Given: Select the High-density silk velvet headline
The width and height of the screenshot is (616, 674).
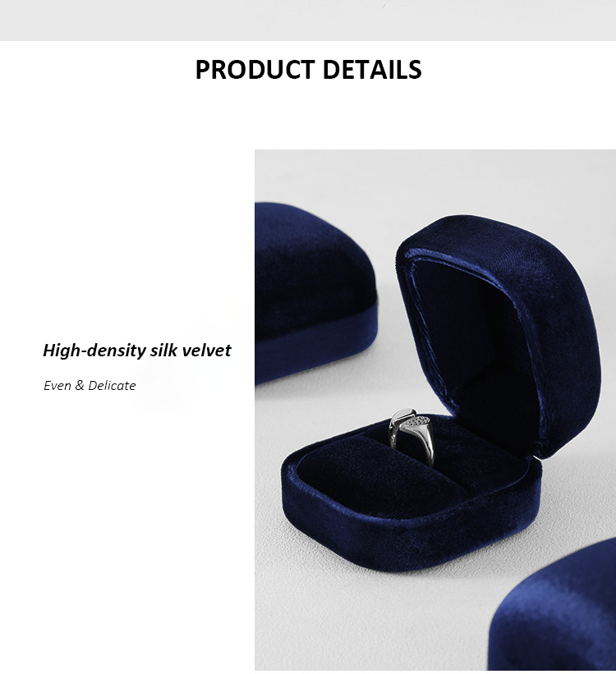Looking at the screenshot, I should point(137,351).
